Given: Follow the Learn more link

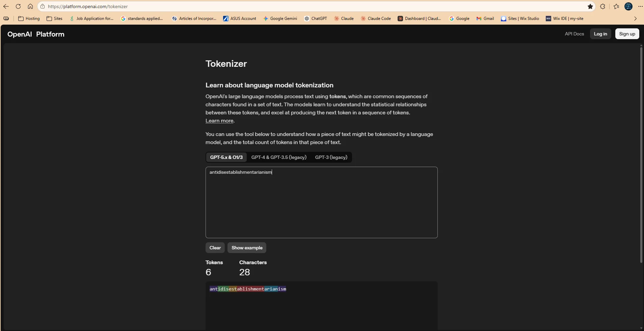Looking at the screenshot, I should coord(219,121).
